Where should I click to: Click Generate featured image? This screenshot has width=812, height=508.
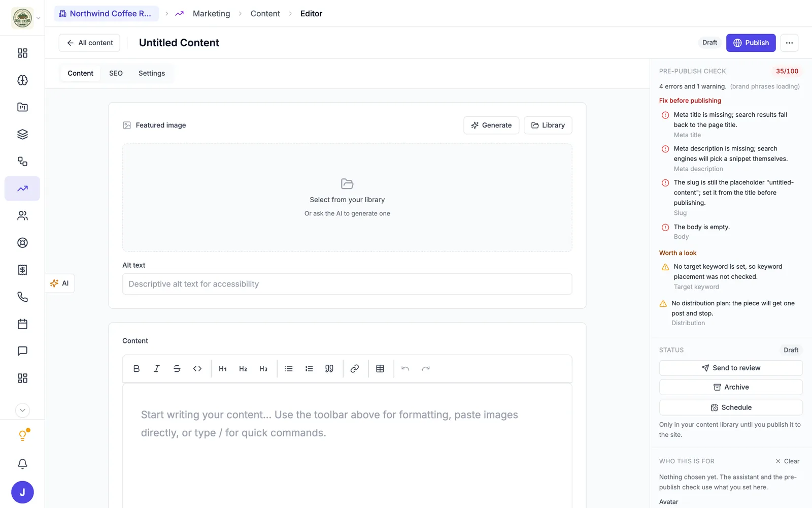coord(491,125)
